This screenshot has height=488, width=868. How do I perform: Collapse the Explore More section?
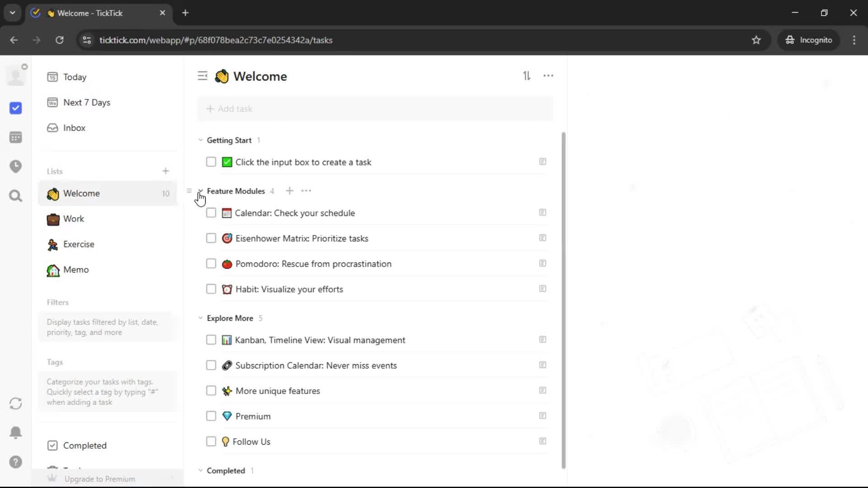200,318
